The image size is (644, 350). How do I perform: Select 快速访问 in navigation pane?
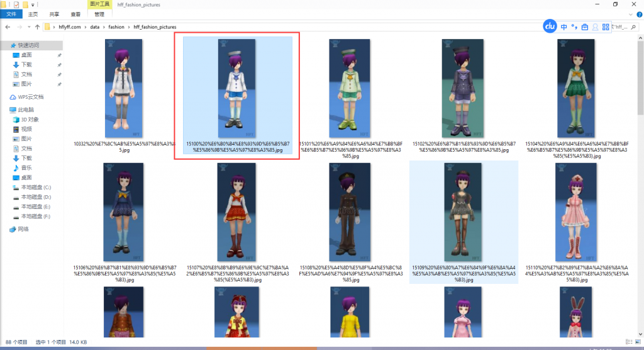28,45
